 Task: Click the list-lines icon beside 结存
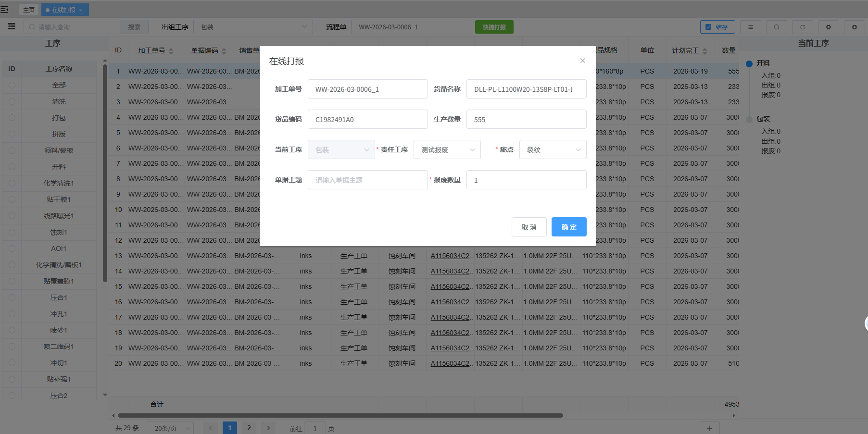coord(750,27)
